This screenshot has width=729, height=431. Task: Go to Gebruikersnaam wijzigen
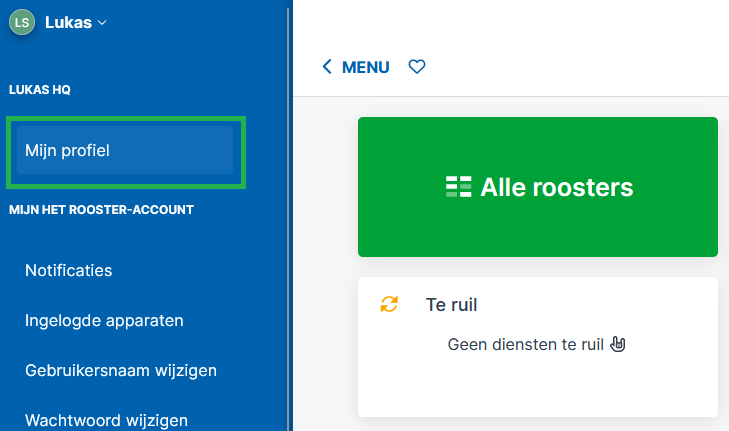[121, 370]
